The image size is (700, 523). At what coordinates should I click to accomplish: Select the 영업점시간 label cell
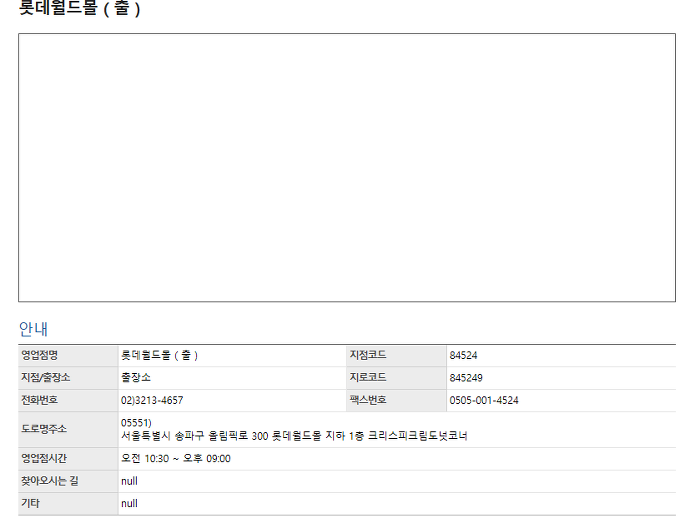coord(68,459)
